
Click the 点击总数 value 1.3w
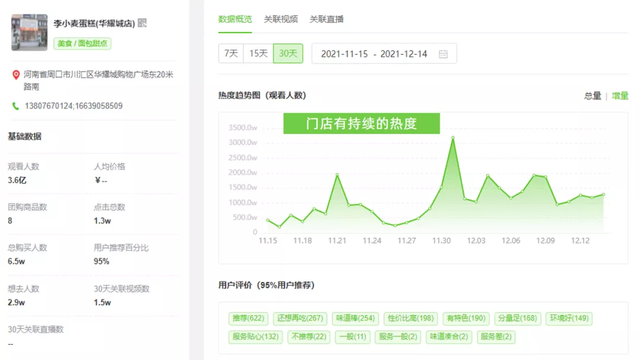[x=102, y=221]
